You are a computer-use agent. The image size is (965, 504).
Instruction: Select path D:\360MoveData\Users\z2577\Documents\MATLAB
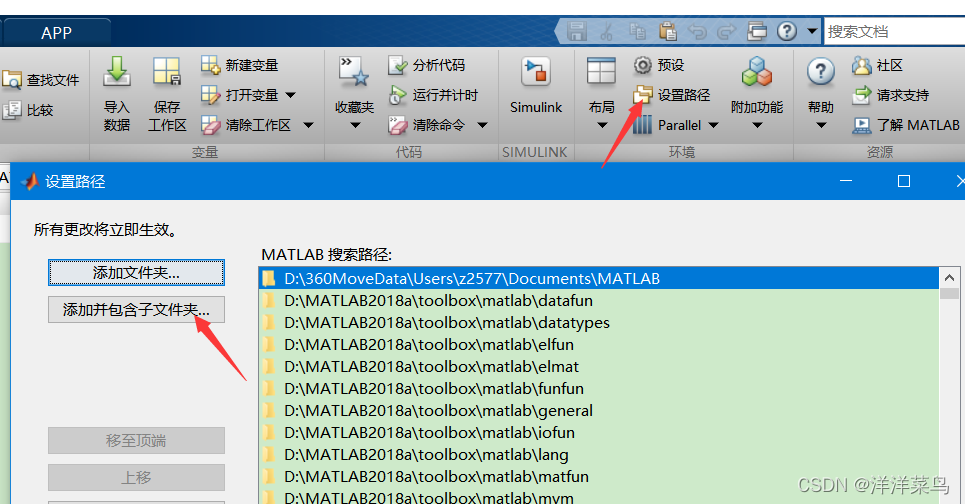click(x=599, y=279)
